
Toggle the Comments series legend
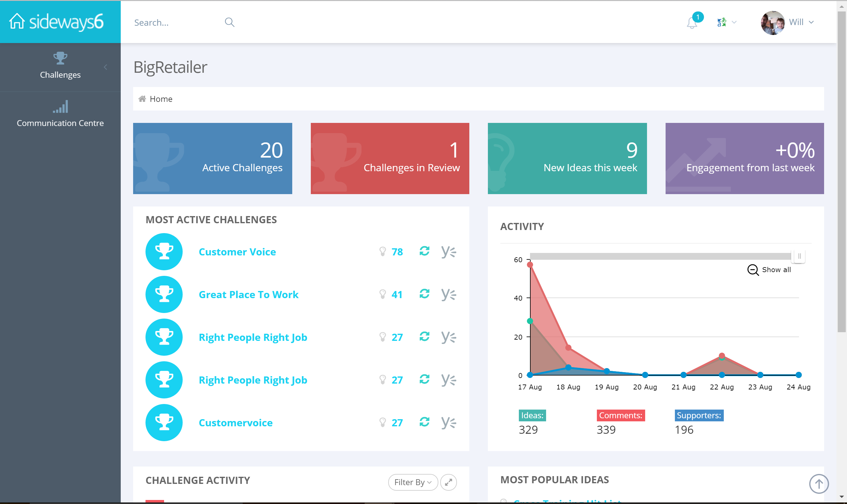tap(620, 415)
